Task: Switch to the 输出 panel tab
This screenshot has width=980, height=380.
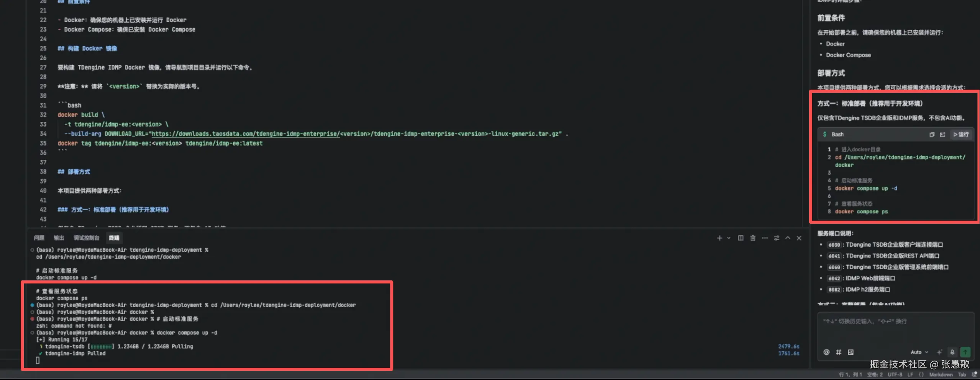Action: point(59,238)
